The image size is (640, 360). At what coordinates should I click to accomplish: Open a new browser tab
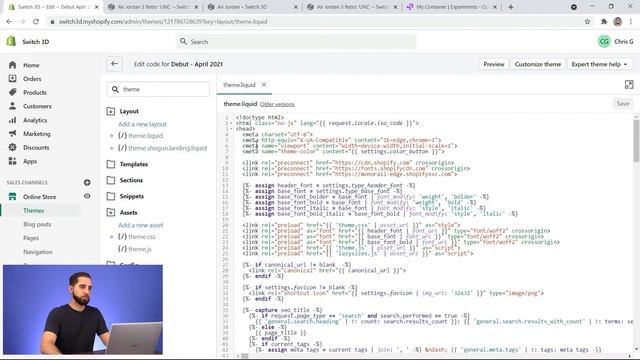pyautogui.click(x=511, y=7)
